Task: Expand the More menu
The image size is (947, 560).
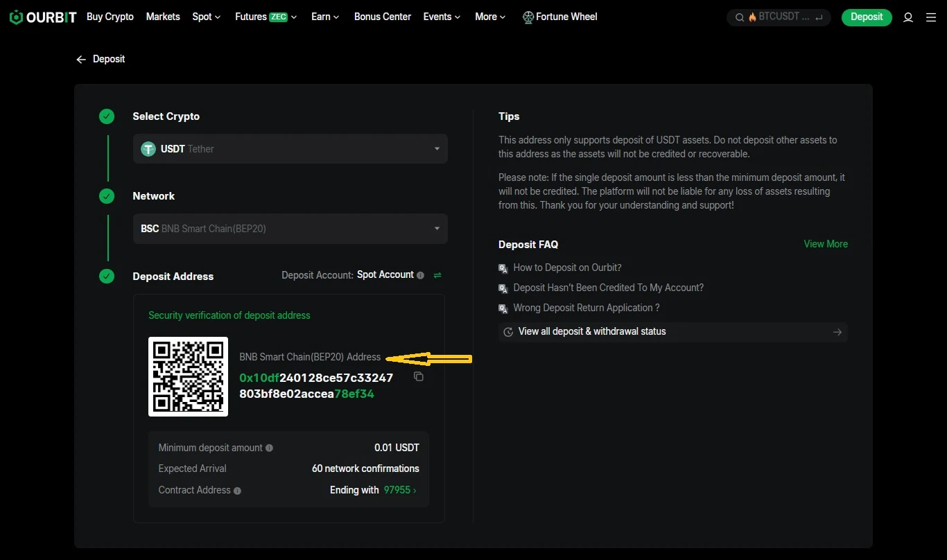Action: pyautogui.click(x=491, y=17)
